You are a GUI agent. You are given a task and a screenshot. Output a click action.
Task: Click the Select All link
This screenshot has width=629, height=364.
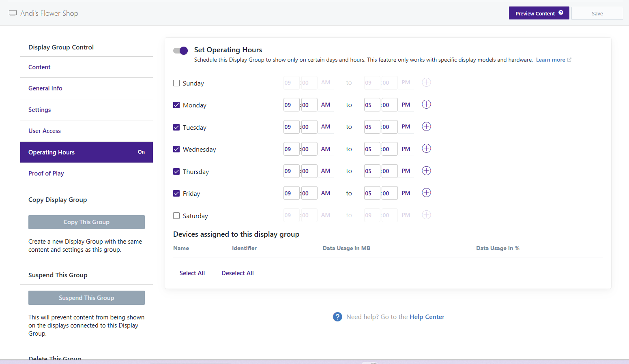click(192, 273)
